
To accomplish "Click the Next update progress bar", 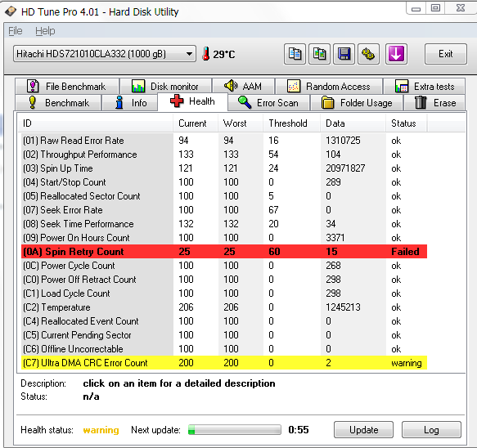I will 235,430.
